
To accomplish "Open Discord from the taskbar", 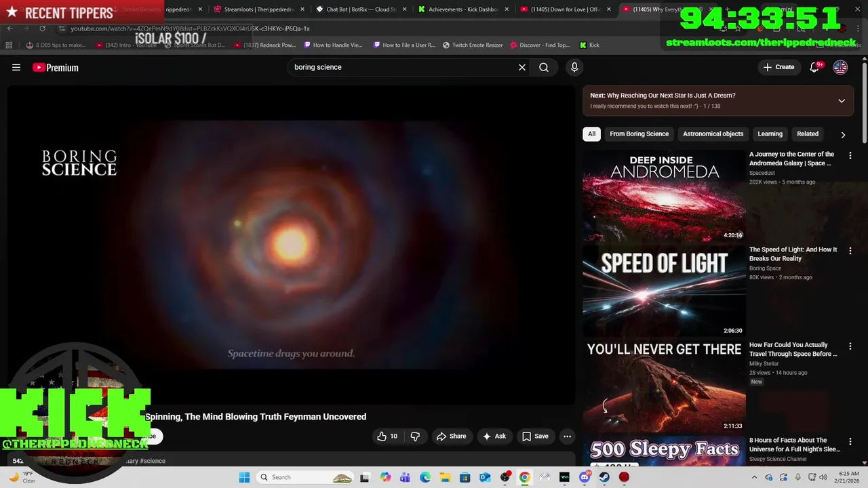I will click(x=585, y=477).
